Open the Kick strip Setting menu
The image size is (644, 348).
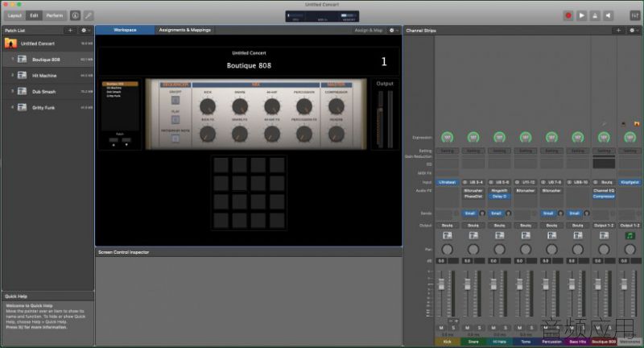(448, 151)
